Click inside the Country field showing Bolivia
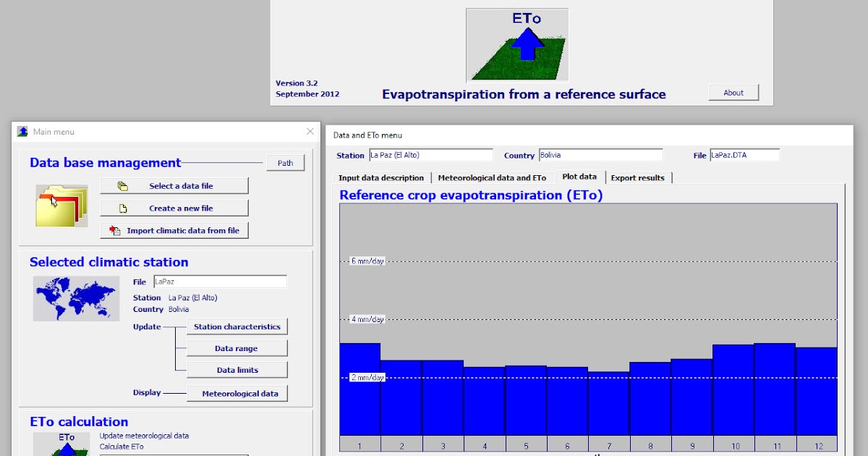This screenshot has height=456, width=868. pos(600,154)
